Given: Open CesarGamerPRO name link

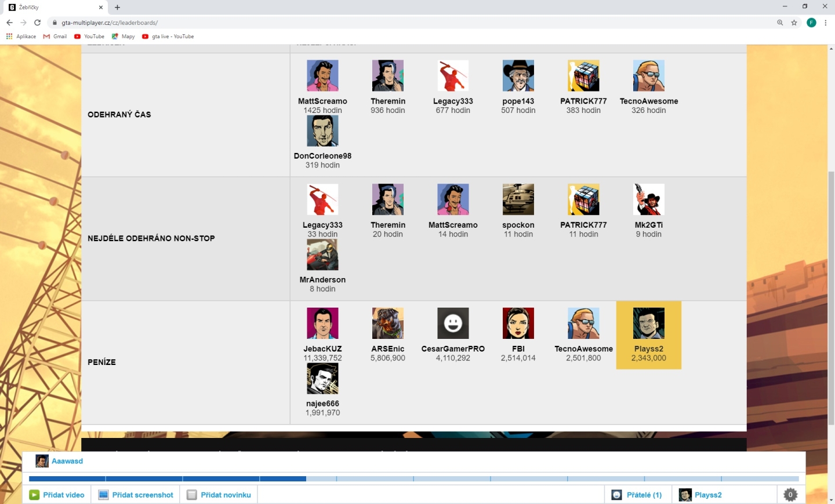Looking at the screenshot, I should pos(453,349).
